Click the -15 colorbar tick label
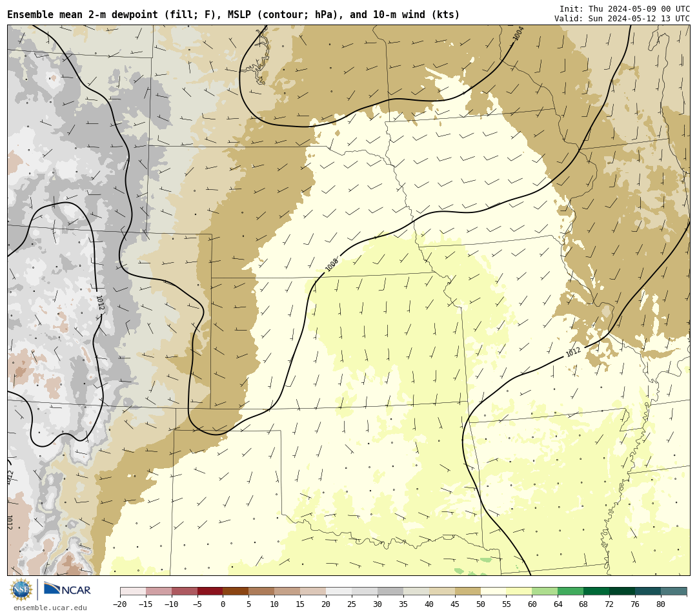Image resolution: width=697 pixels, height=616 pixels. [x=146, y=604]
